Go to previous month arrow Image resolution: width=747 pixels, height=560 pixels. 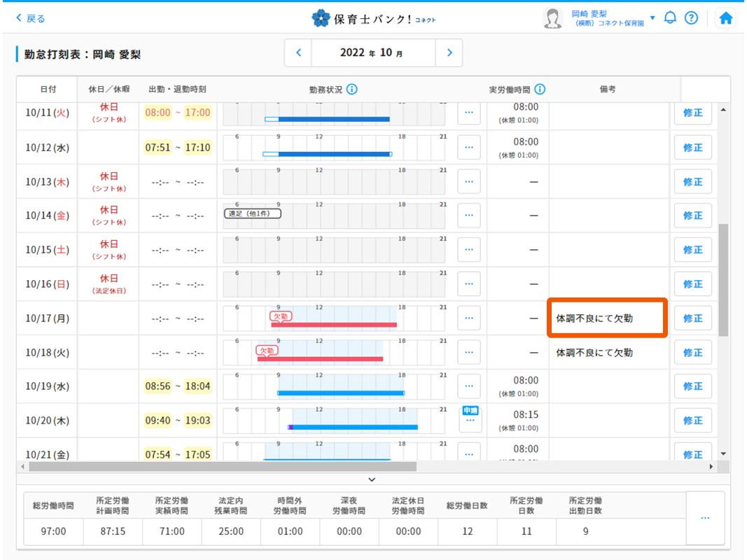(x=298, y=52)
